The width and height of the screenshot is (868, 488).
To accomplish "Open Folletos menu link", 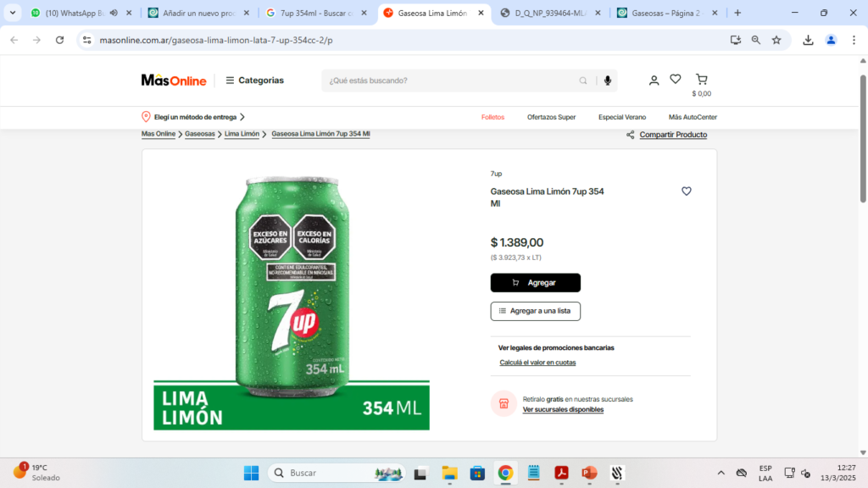I will [492, 117].
